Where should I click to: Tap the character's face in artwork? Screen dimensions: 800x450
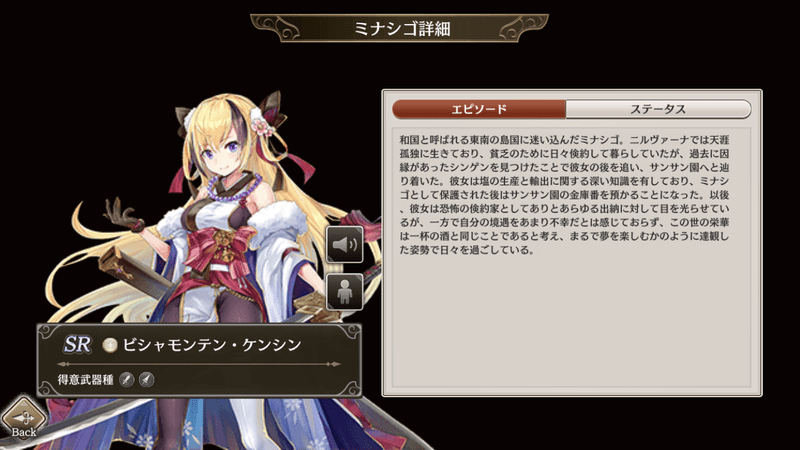pos(223,148)
